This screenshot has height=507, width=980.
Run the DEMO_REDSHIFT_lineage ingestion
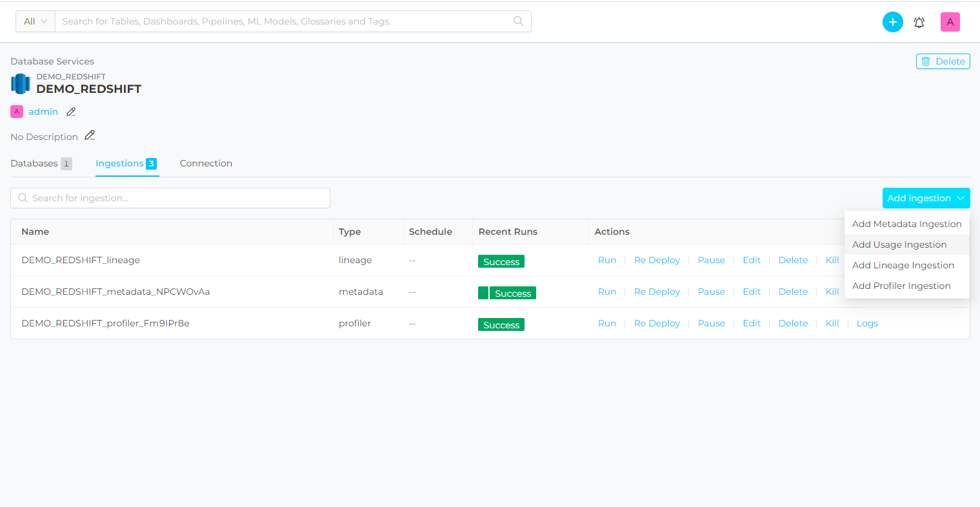click(x=607, y=260)
